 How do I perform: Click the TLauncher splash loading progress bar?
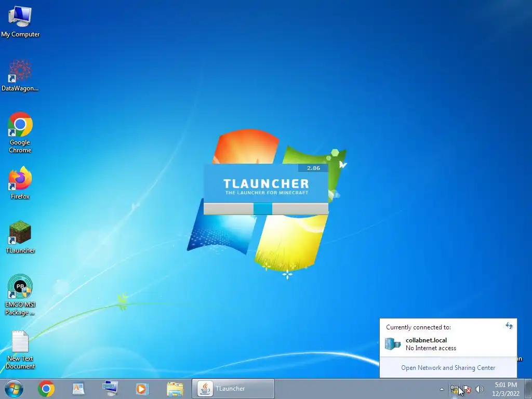pos(266,209)
